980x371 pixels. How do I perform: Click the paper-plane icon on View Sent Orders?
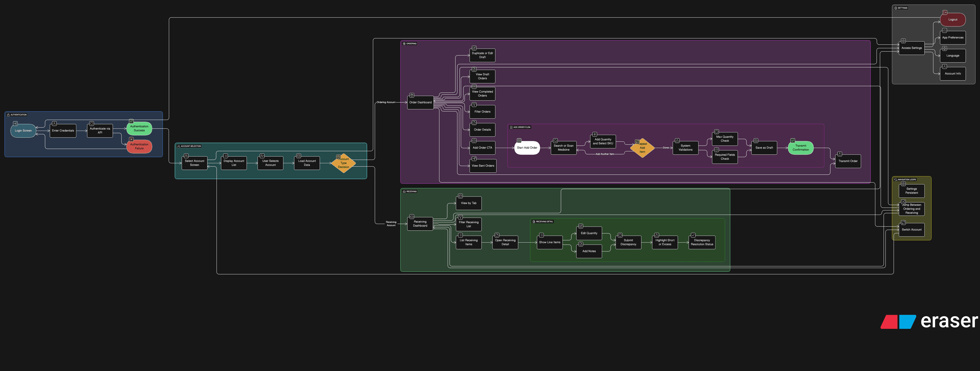click(x=474, y=158)
